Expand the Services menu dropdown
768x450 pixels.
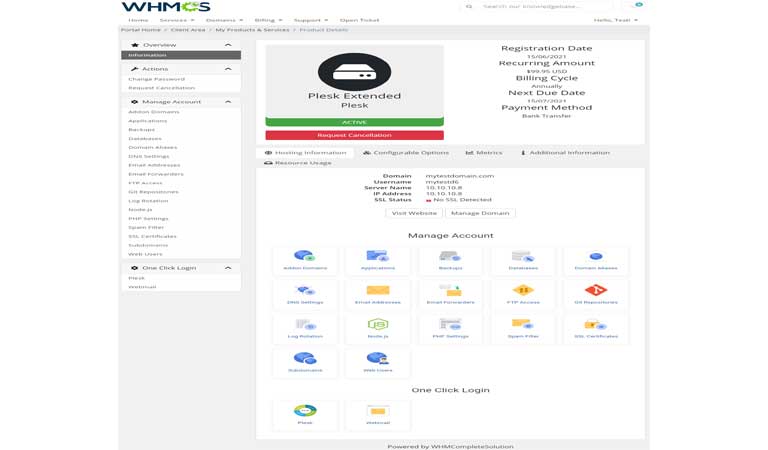[177, 20]
